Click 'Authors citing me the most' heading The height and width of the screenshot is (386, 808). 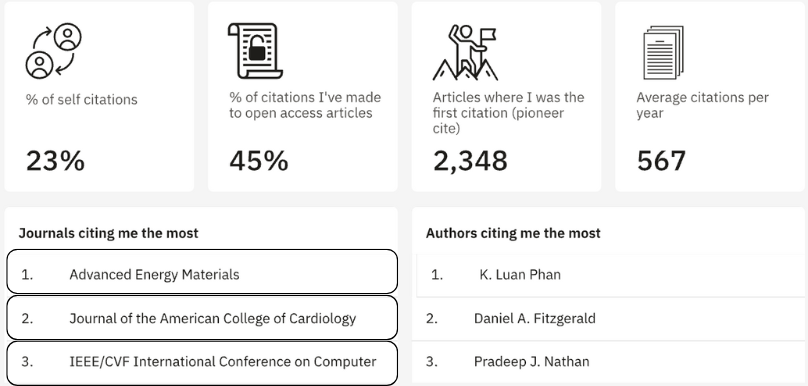click(513, 233)
